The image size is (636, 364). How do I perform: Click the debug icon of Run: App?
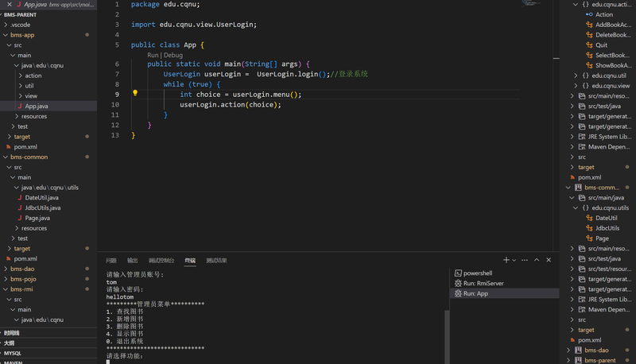[x=458, y=293]
